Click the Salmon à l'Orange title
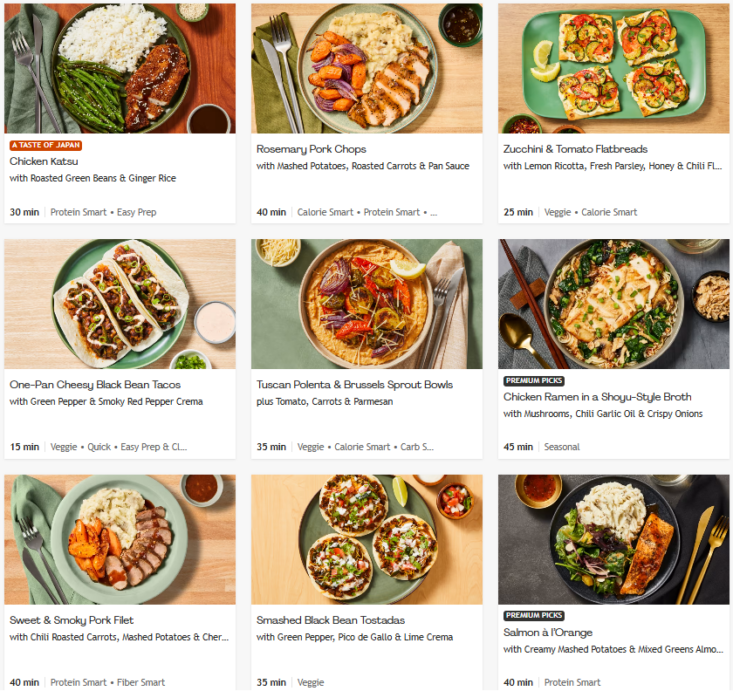Viewport: 733px width, 691px height. [548, 632]
